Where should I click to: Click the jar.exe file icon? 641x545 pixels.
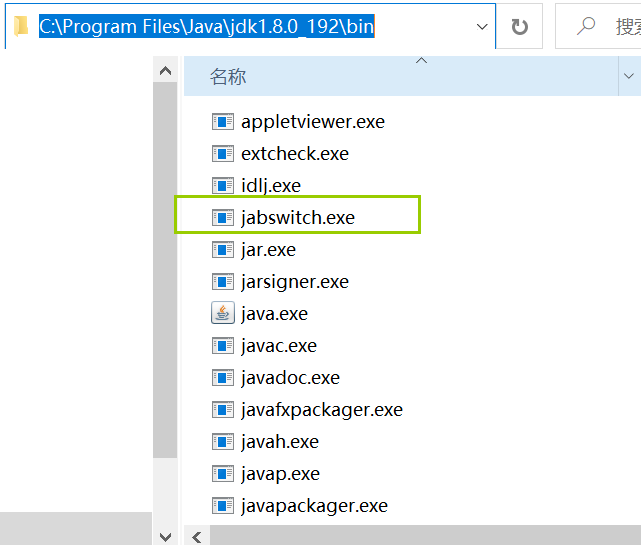223,249
